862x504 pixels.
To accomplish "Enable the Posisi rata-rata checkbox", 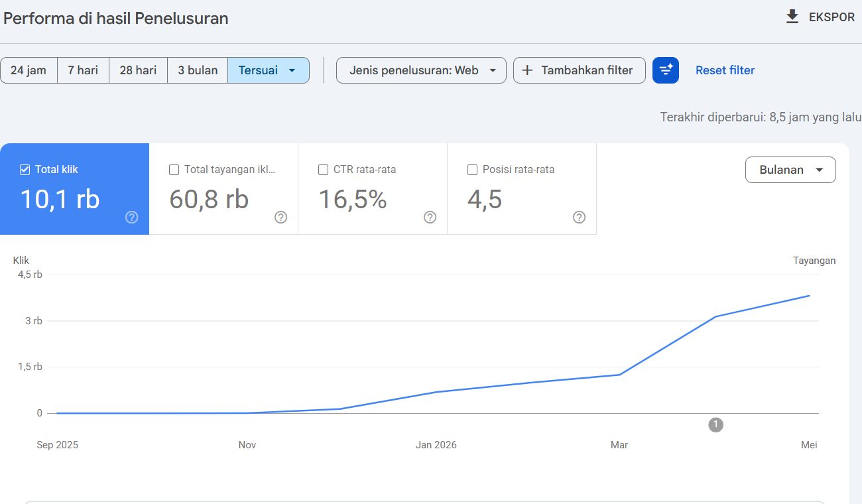I will [x=473, y=170].
